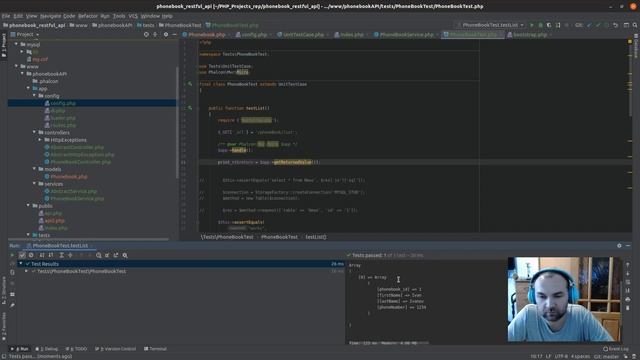Open the Event Log

(x=616, y=349)
